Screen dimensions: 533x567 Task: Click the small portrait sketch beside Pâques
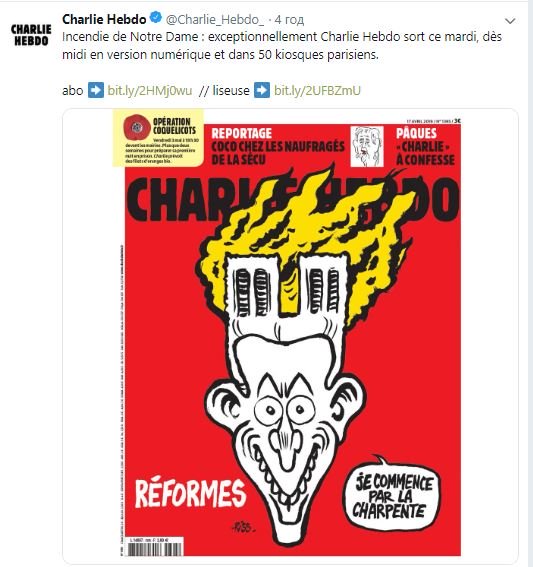[x=367, y=146]
